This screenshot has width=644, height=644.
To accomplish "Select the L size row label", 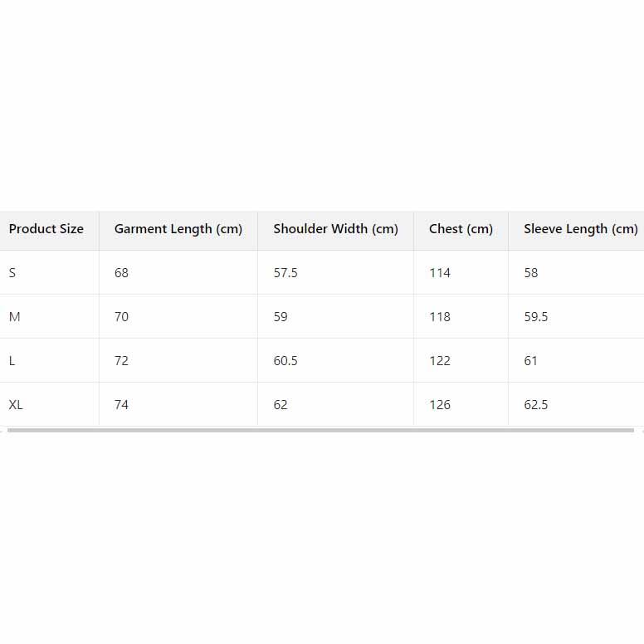I will point(12,361).
